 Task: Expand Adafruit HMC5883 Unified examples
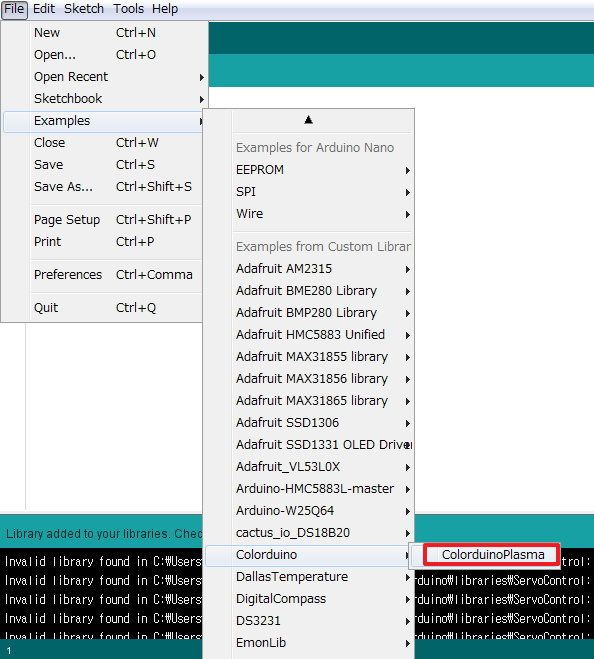[x=309, y=335]
